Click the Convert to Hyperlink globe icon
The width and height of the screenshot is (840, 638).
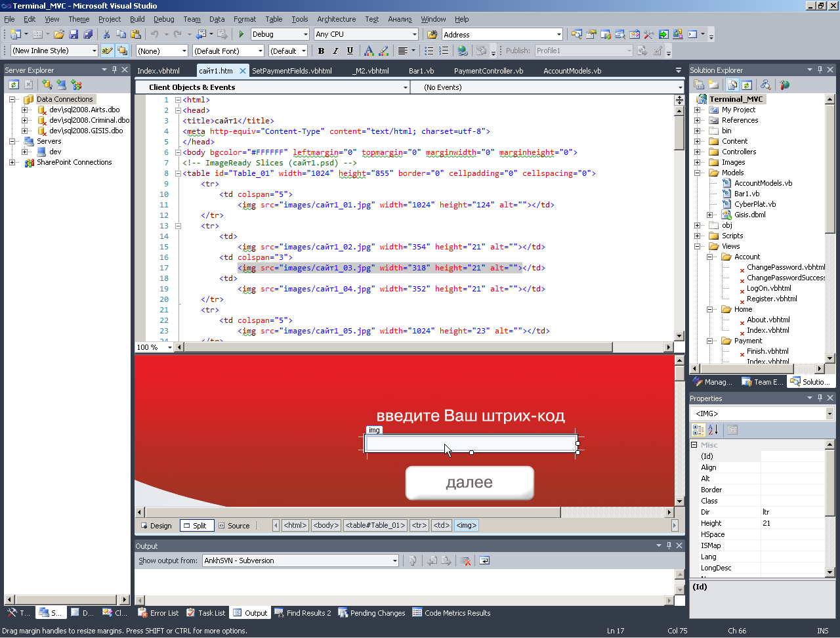pos(463,51)
